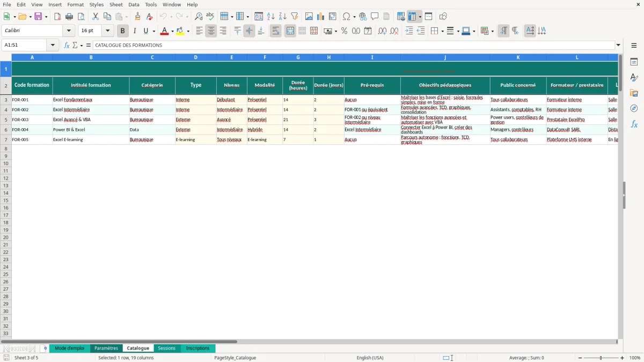Image resolution: width=644 pixels, height=362 pixels.
Task: Format as percent
Action: click(344, 31)
